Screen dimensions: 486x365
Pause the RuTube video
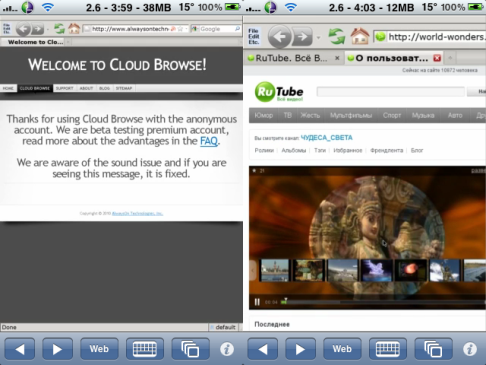pyautogui.click(x=257, y=302)
